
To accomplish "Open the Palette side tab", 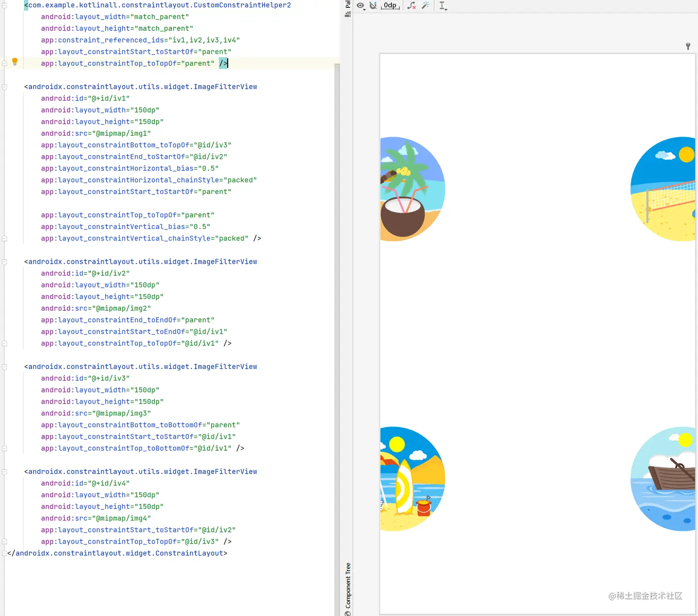I will [348, 4].
